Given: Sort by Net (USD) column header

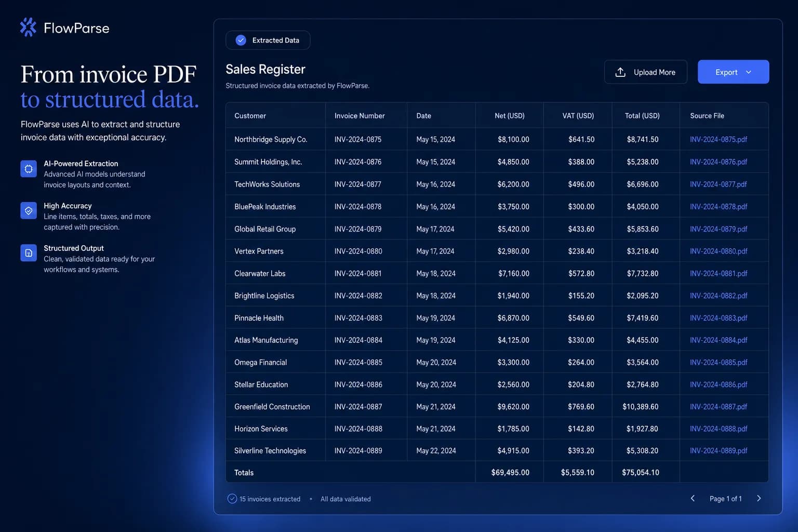Looking at the screenshot, I should (510, 116).
